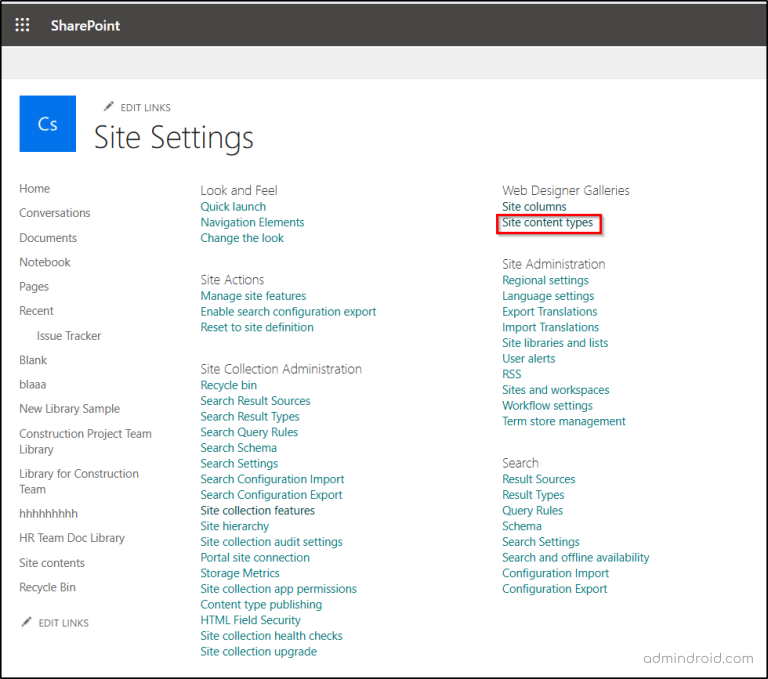Open Site contents in left navigation
This screenshot has width=768, height=679.
click(52, 563)
